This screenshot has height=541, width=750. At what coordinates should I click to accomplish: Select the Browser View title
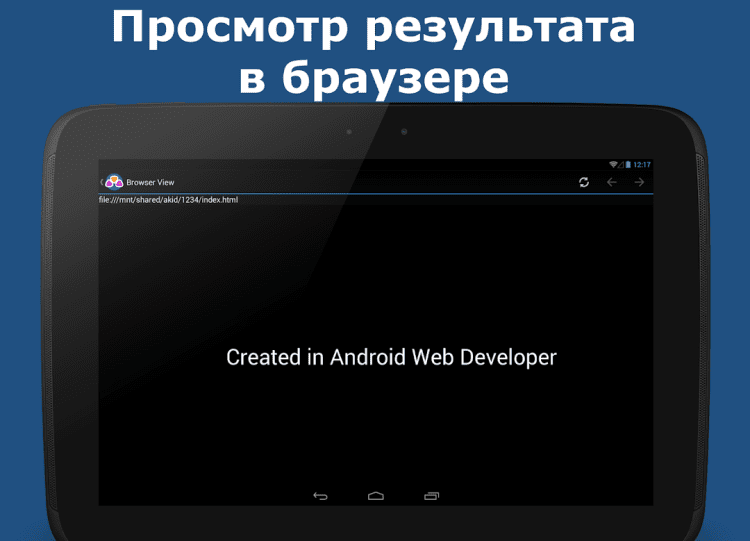click(150, 182)
